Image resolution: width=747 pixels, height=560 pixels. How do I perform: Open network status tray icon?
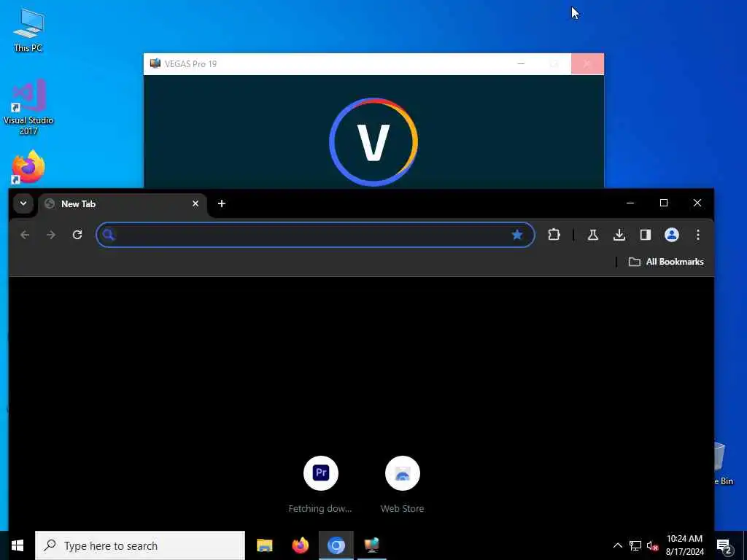(635, 545)
